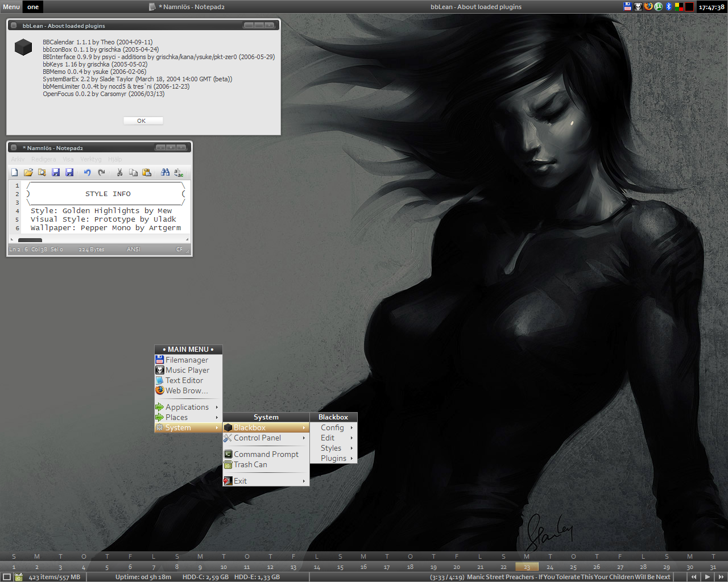Image resolution: width=728 pixels, height=582 pixels.
Task: Click the Replace ab-ac icon in Notepad2
Action: click(x=179, y=172)
